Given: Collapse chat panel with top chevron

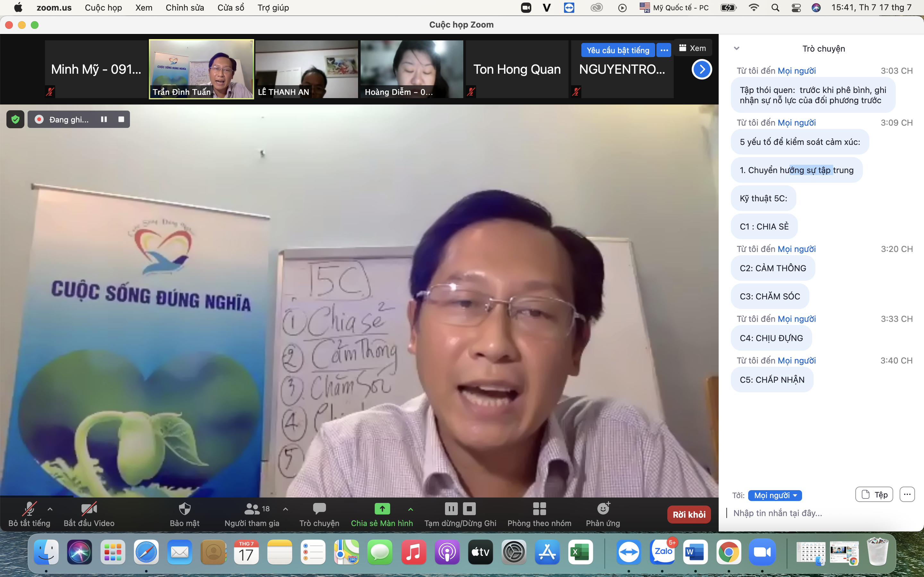Looking at the screenshot, I should (x=737, y=48).
